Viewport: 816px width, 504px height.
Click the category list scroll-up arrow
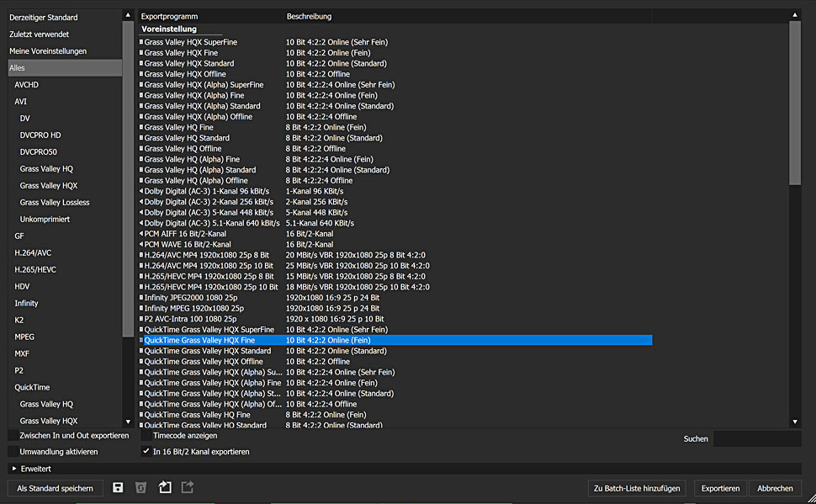tap(128, 15)
